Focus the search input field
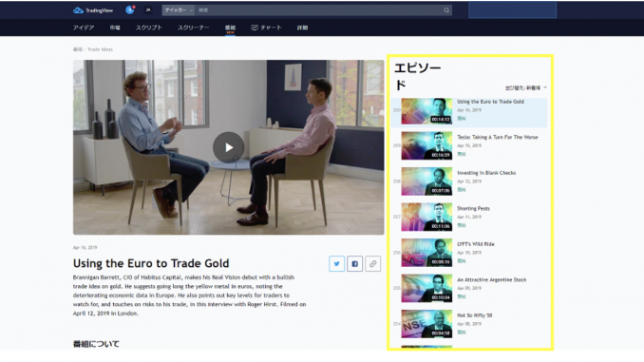Screen dimensions: 644x362 point(319,10)
